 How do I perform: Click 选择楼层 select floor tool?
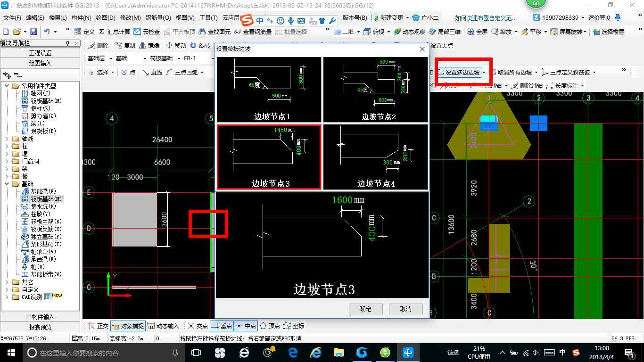pyautogui.click(x=609, y=32)
